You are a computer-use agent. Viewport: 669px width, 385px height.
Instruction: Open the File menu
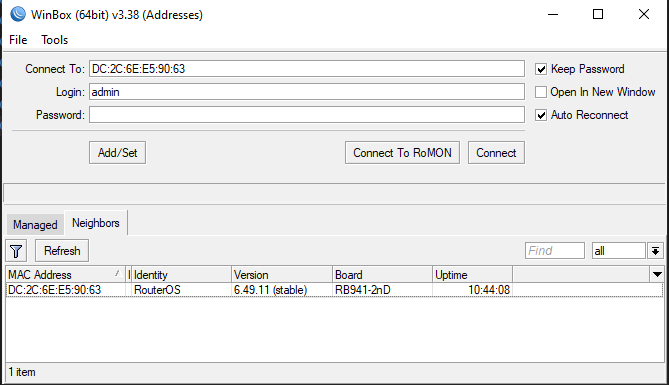point(18,40)
